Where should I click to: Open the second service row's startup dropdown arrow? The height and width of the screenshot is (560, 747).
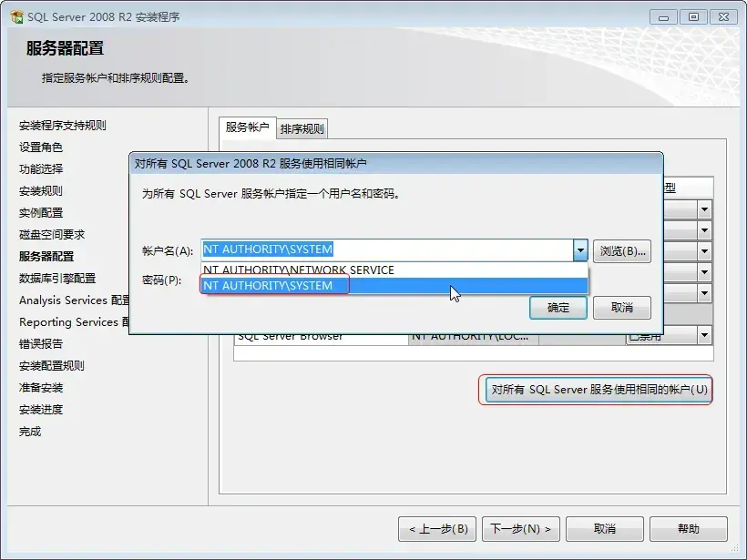pyautogui.click(x=704, y=230)
